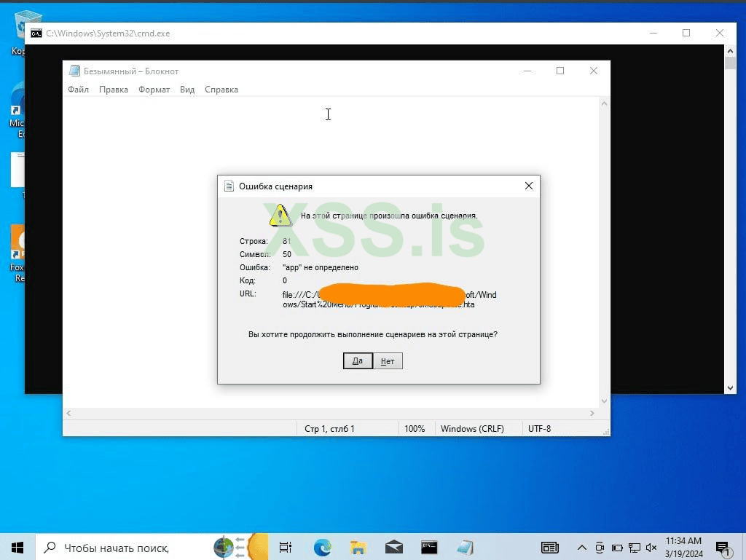Viewport: 746px width, 560px height.
Task: Open the Формат menu in Notepad
Action: pyautogui.click(x=154, y=90)
